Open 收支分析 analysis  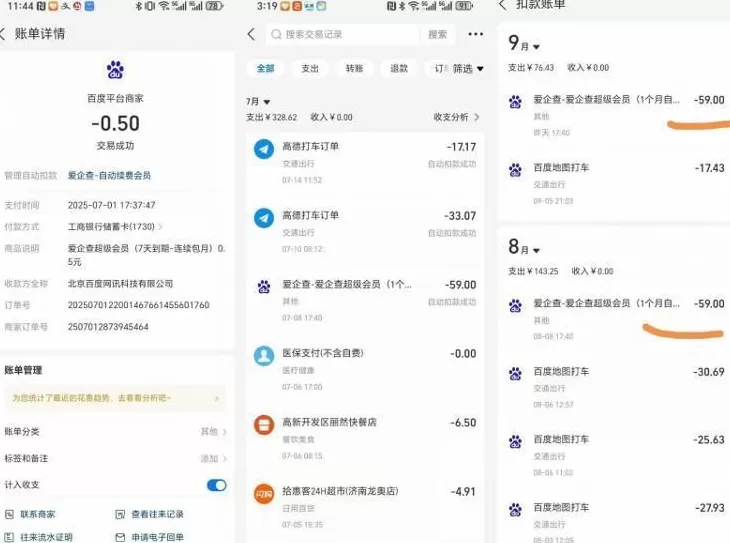click(456, 117)
